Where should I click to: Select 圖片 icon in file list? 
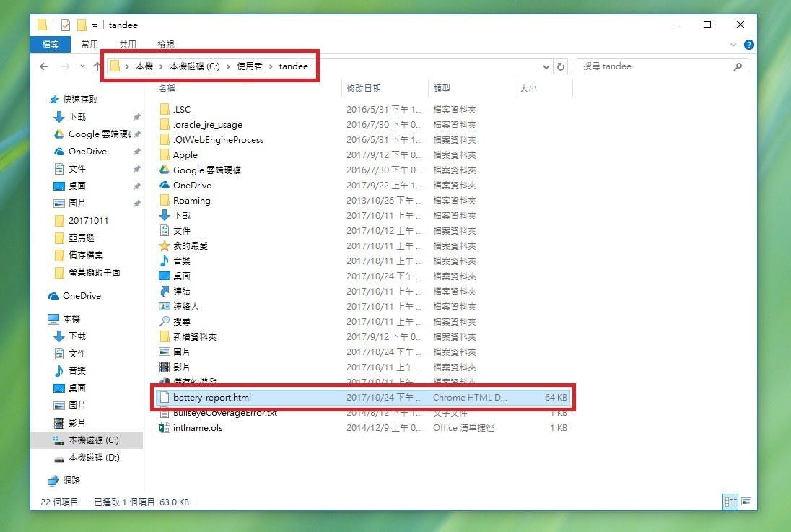pyautogui.click(x=165, y=352)
